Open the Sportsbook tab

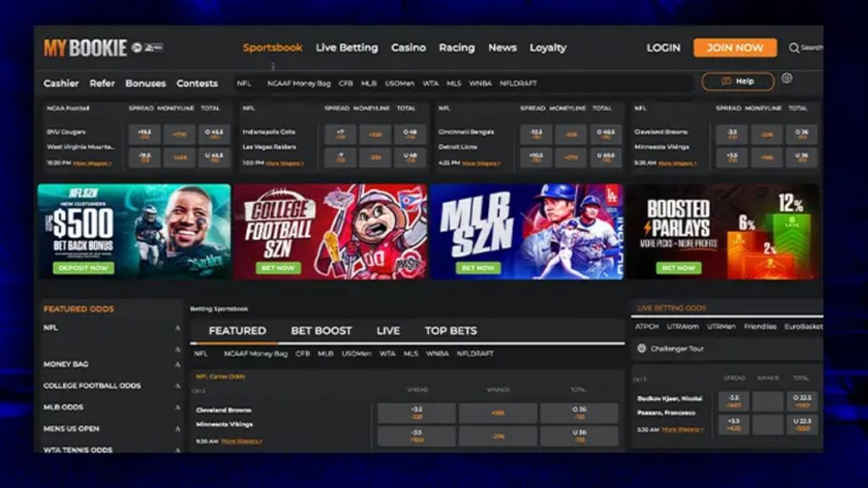pyautogui.click(x=272, y=47)
